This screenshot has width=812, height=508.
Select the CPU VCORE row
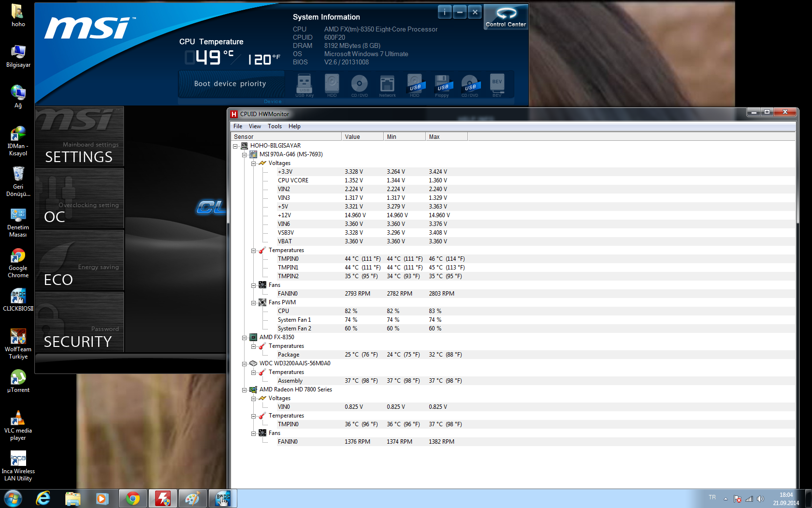point(513,180)
